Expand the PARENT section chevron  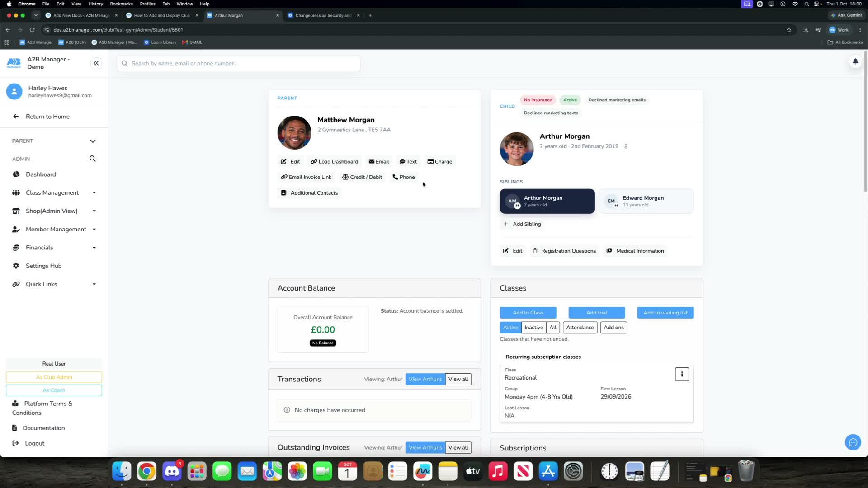click(x=93, y=141)
